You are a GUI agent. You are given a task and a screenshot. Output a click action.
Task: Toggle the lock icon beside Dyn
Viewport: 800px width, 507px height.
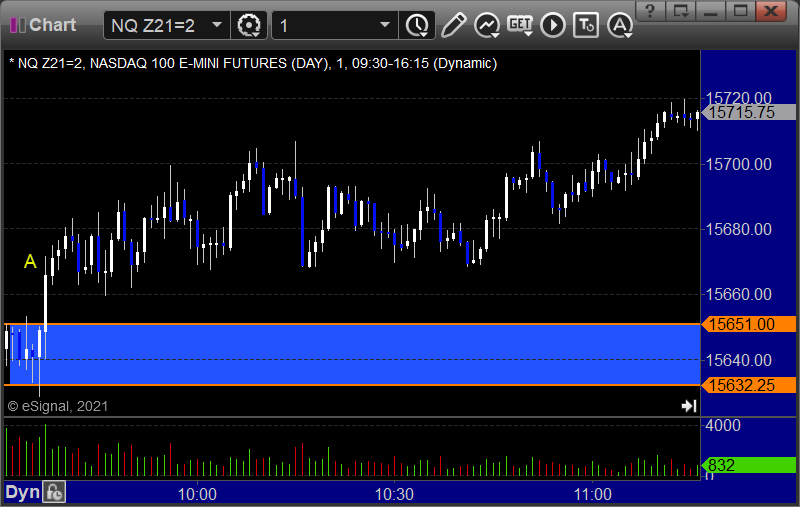click(x=54, y=493)
